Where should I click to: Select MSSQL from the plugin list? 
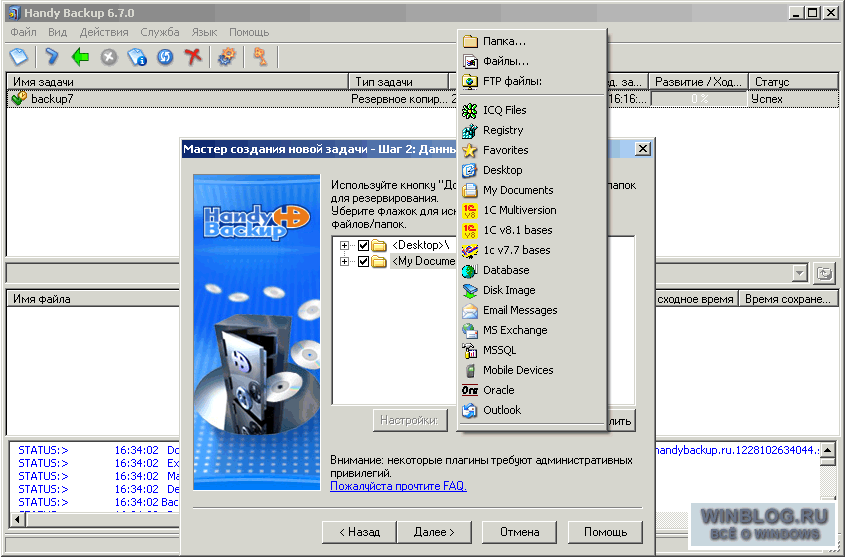[x=531, y=350]
